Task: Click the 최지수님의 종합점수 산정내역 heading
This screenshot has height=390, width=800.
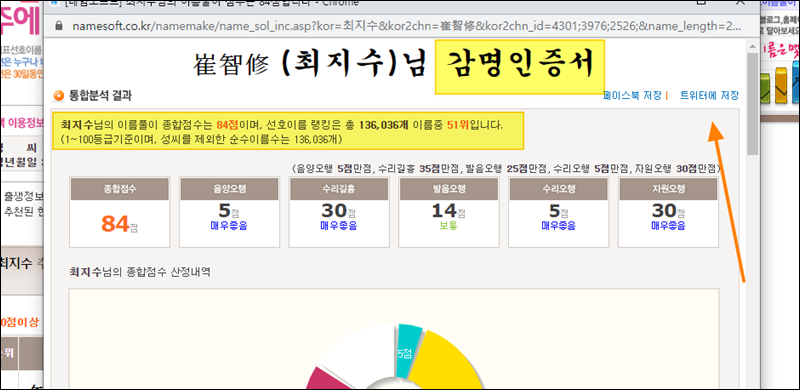Action: tap(140, 272)
